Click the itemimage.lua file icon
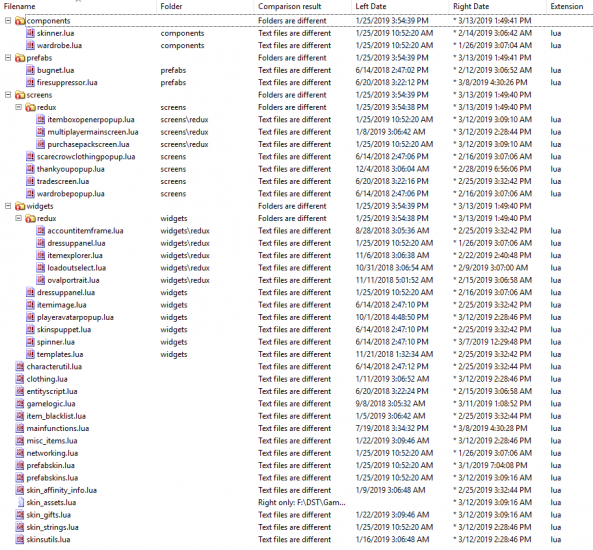This screenshot has width=593, height=550. tap(30, 305)
